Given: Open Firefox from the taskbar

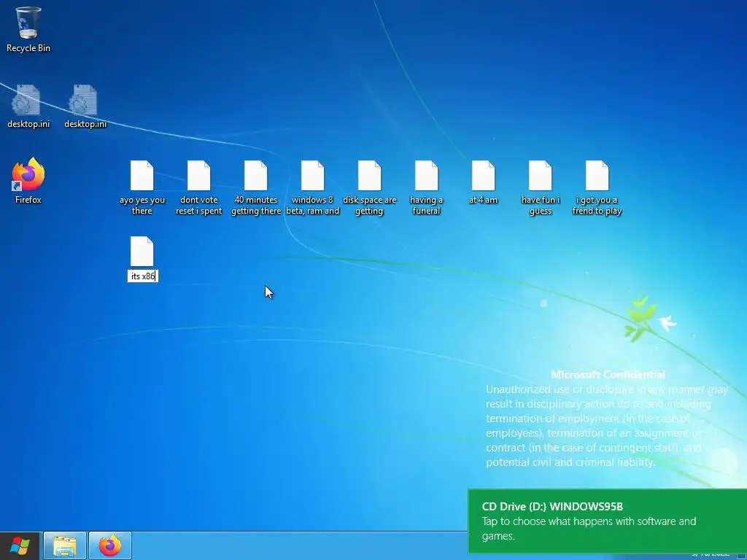Looking at the screenshot, I should 110,545.
